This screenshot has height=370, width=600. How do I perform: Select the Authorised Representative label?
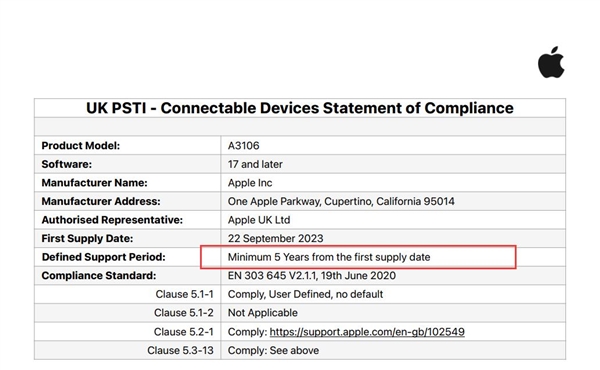(x=112, y=220)
